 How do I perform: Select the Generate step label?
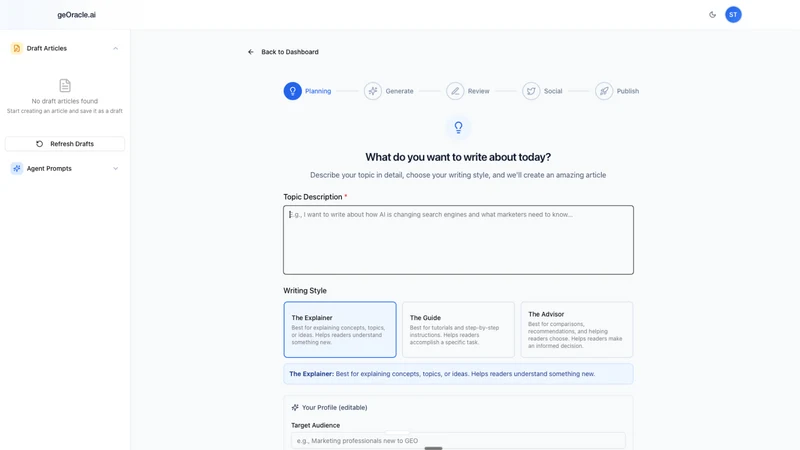click(399, 91)
